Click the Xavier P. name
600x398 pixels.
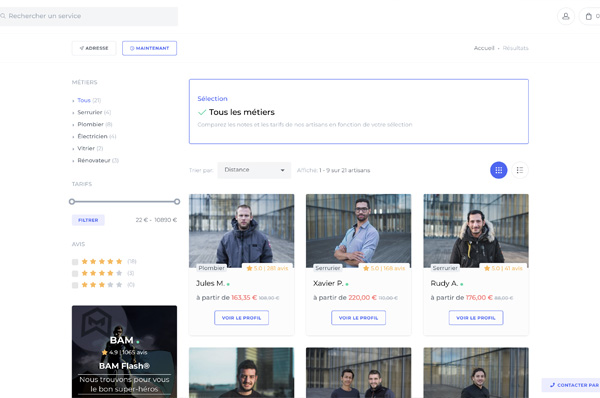pos(328,284)
